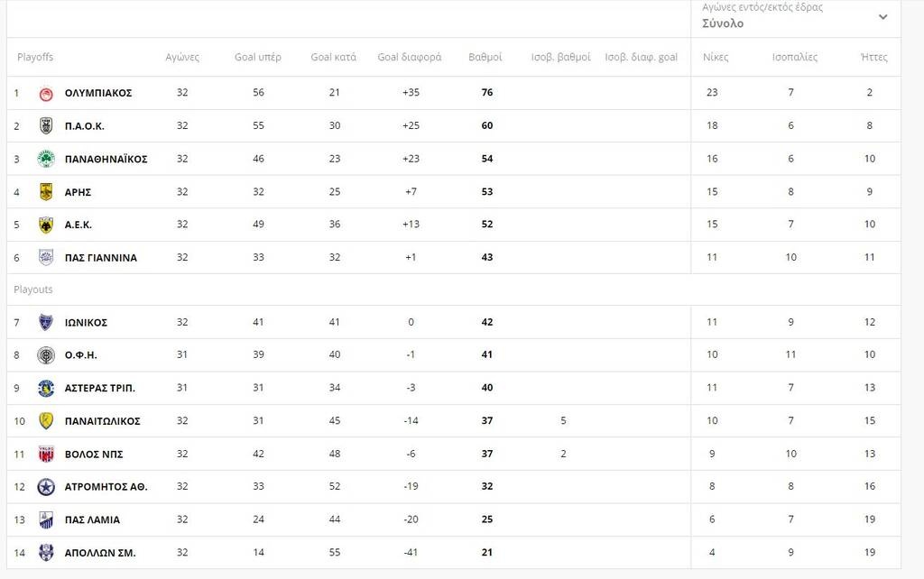Screen dimensions: 924x579
Task: Click the Ionikos blue crest icon
Action: tap(46, 322)
